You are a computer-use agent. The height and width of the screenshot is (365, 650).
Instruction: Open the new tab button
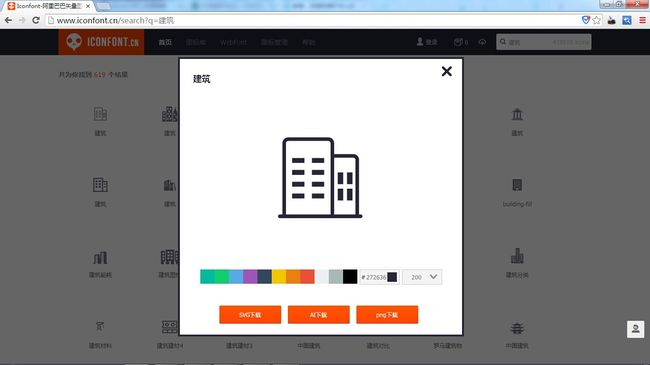(x=104, y=6)
